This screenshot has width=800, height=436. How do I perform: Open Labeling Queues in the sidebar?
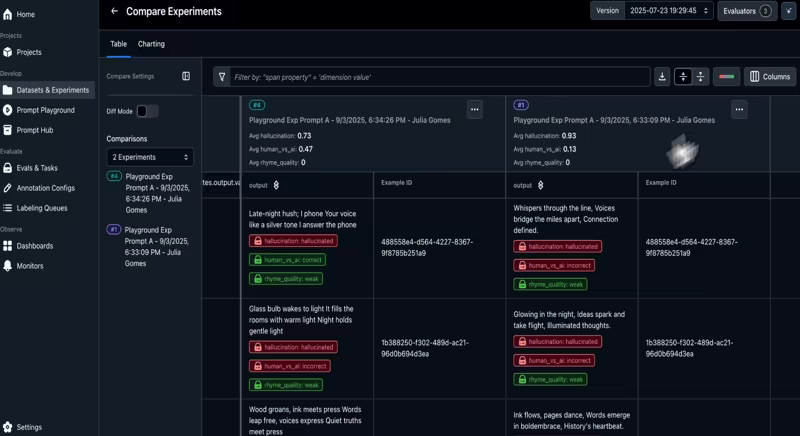point(36,208)
